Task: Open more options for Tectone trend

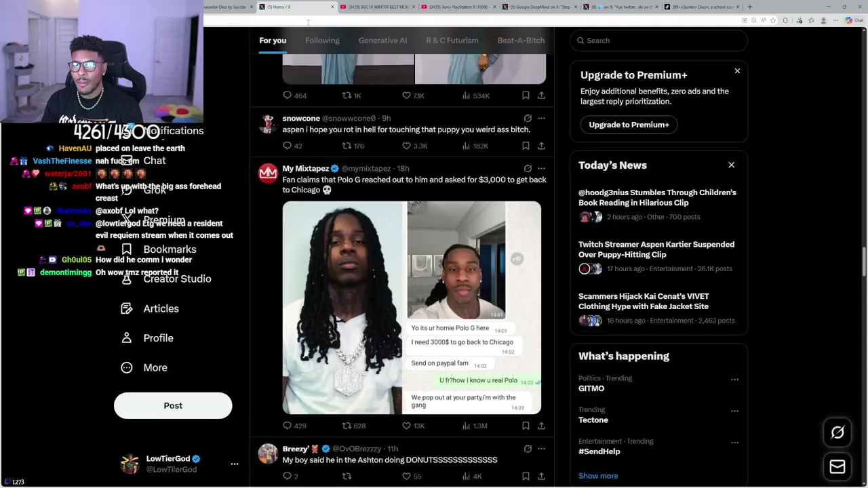Action: click(x=734, y=411)
